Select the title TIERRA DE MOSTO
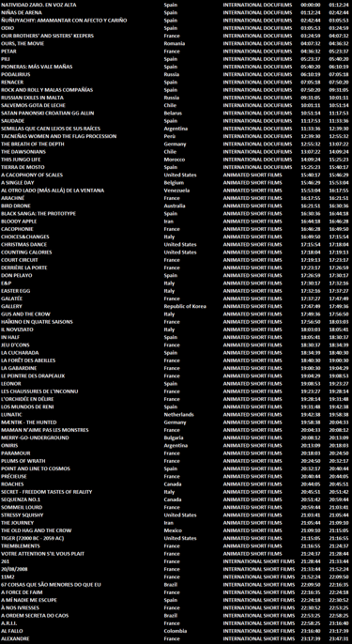Screen dimensions: 352x644 (x=23, y=167)
